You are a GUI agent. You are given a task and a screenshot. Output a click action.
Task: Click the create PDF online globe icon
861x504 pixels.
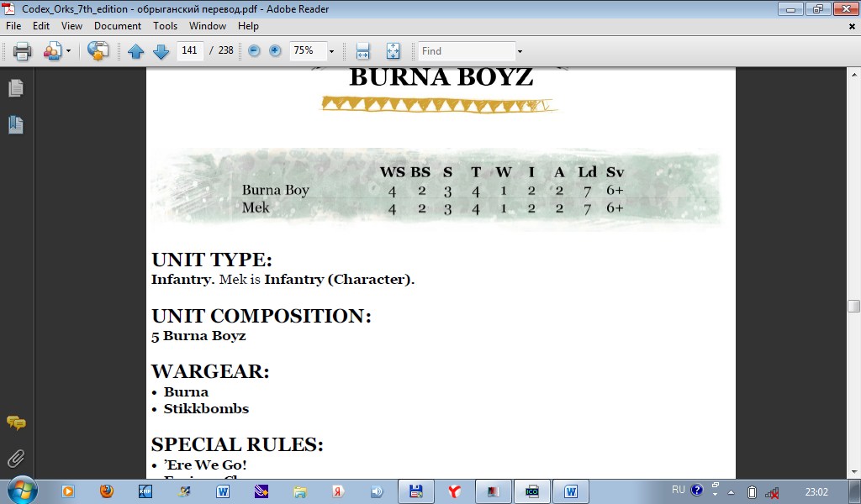(x=98, y=51)
